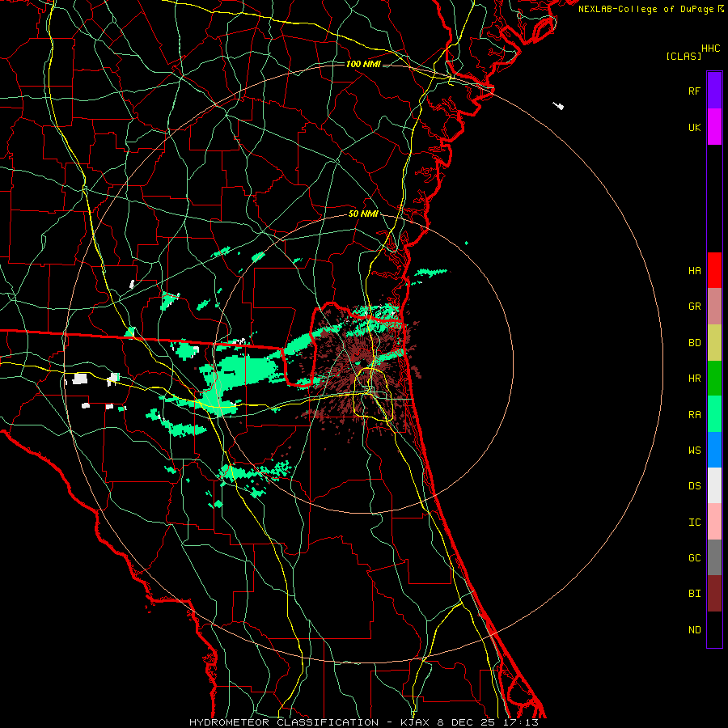Click the HA red legend swatch
Image resolution: width=728 pixels, height=728 pixels.
click(x=714, y=270)
